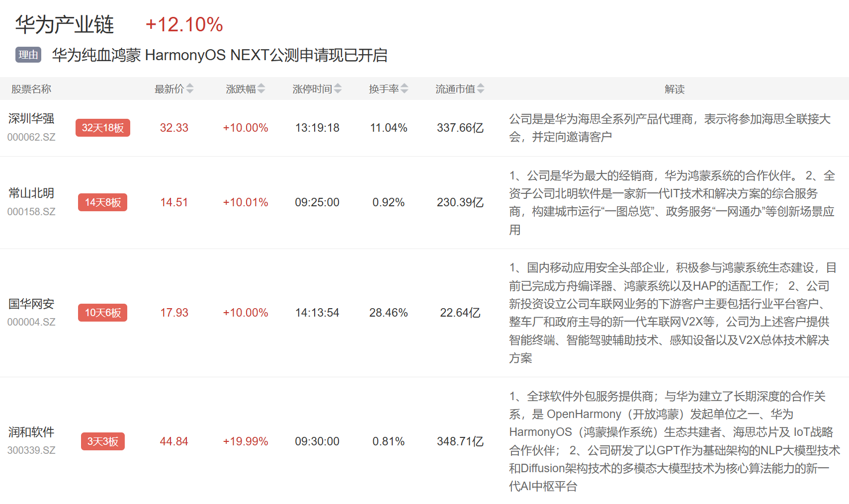This screenshot has height=504, width=849.
Task: Open 常山北明 stock page
Action: pos(31,193)
